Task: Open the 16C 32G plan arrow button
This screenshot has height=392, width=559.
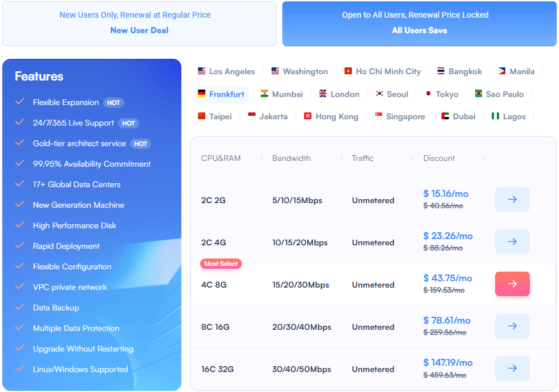Action: [x=512, y=369]
